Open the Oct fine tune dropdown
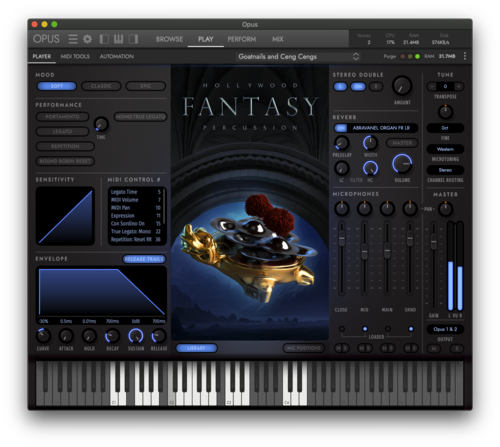 pyautogui.click(x=445, y=128)
